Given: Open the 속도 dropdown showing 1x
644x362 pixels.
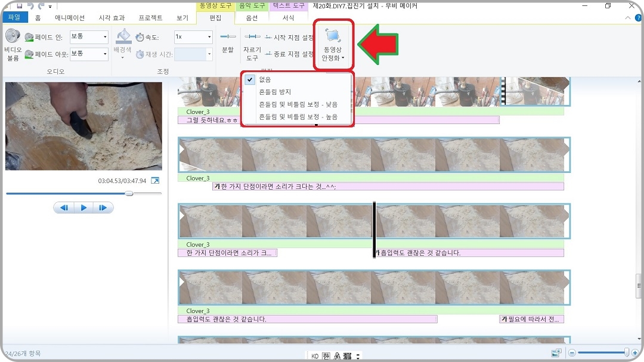Looking at the screenshot, I should (x=208, y=37).
